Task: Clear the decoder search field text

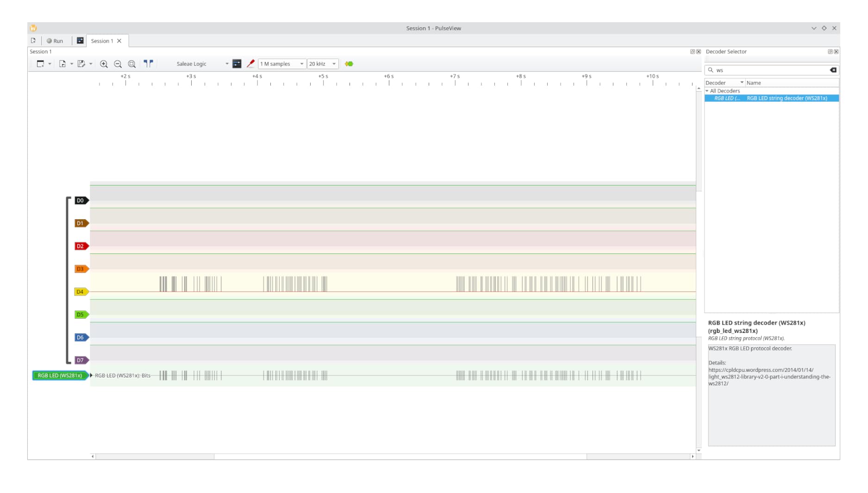Action: [833, 70]
